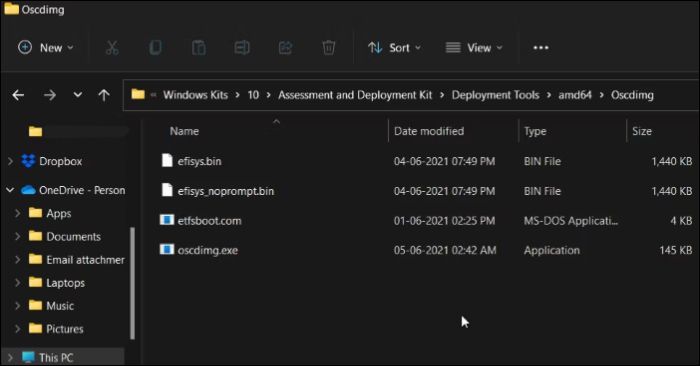This screenshot has width=700, height=366.
Task: Open the New item dropdown
Action: (46, 48)
